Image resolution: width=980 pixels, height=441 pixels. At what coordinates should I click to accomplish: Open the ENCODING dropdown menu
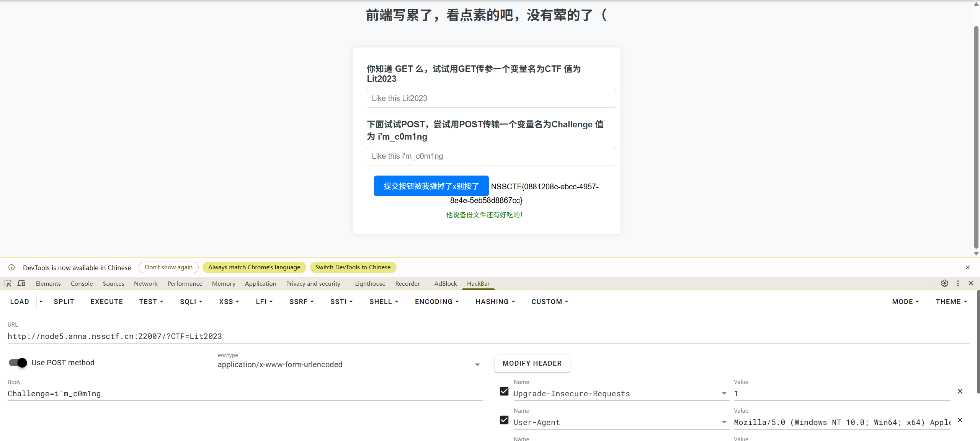click(436, 302)
